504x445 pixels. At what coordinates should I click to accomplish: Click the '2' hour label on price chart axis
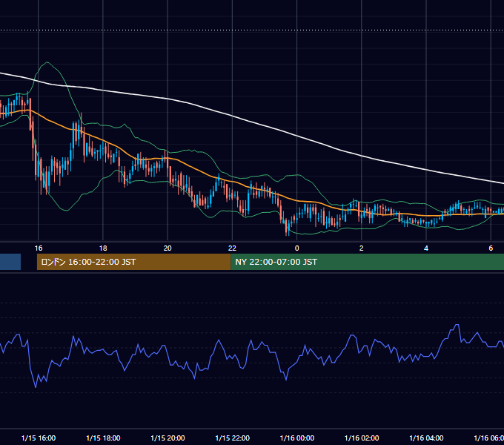[361, 248]
